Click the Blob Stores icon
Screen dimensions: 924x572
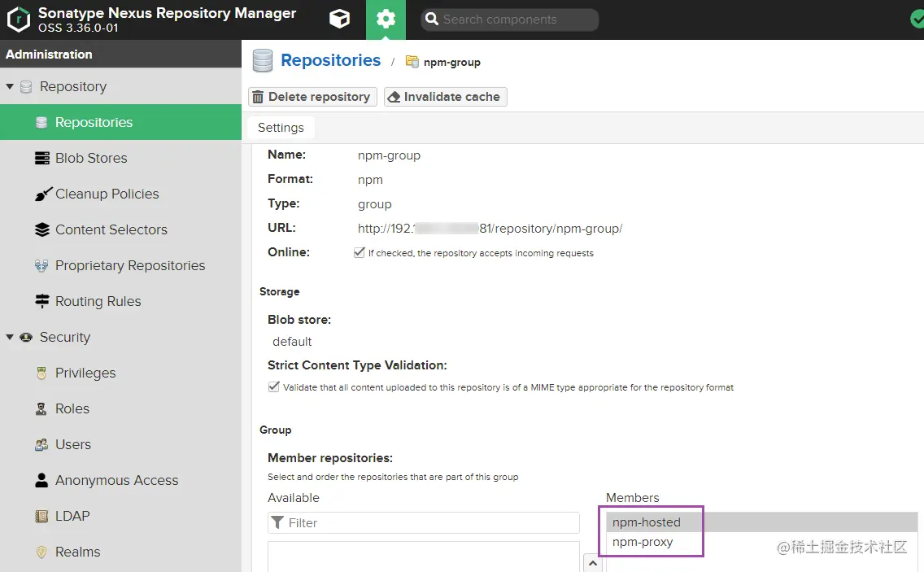point(41,158)
